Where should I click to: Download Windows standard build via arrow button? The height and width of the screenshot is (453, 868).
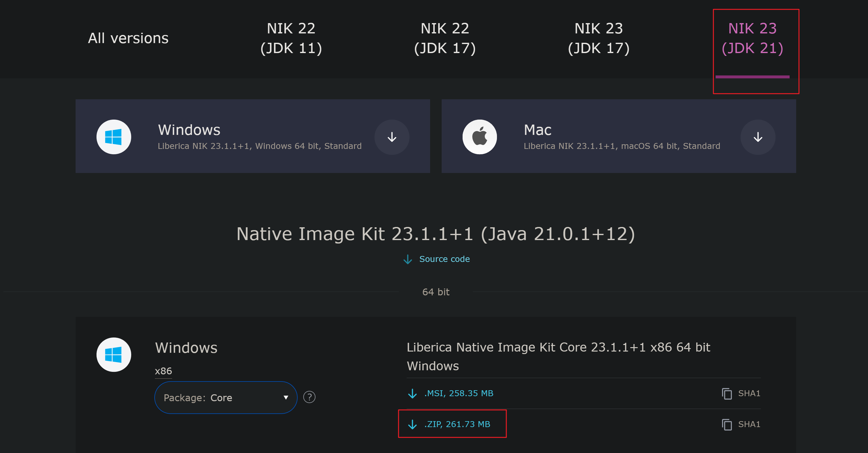(392, 137)
